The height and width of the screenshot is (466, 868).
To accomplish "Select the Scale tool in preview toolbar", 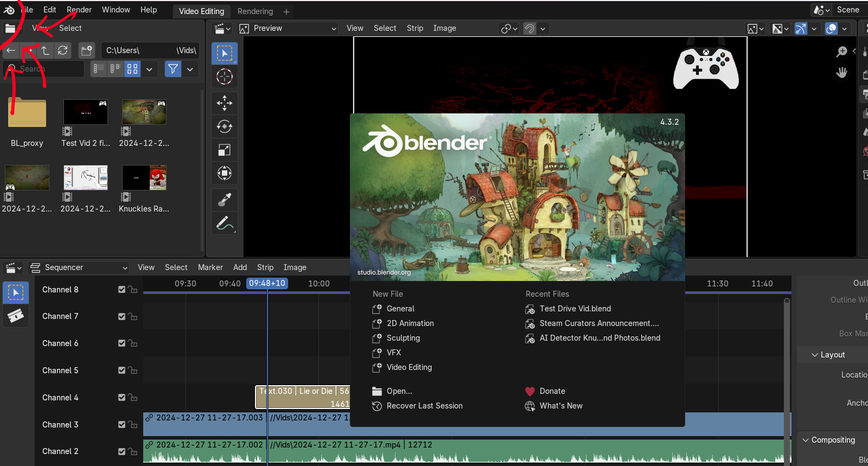I will [225, 150].
